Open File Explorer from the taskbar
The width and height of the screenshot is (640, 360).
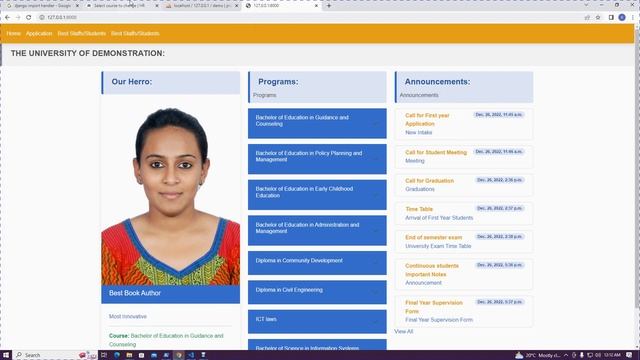click(x=129, y=355)
